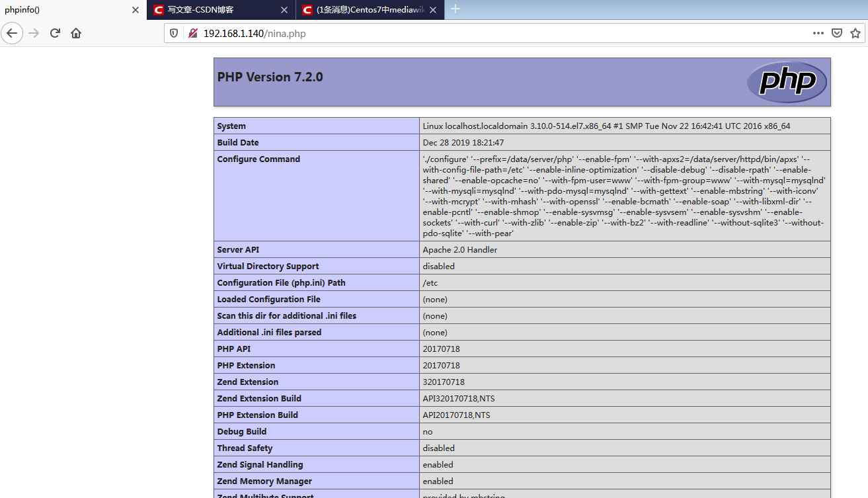Click the Dec 28 2019 18:21:47 value

tap(463, 143)
